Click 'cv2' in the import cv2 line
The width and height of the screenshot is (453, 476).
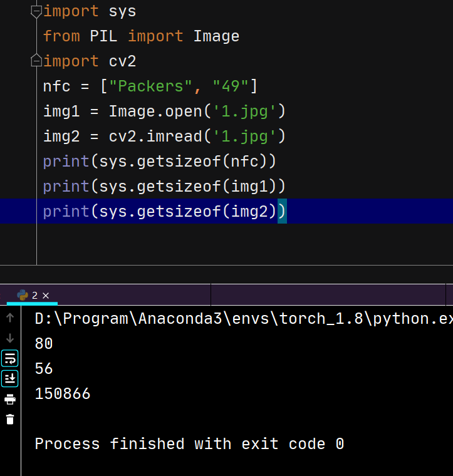coord(122,61)
